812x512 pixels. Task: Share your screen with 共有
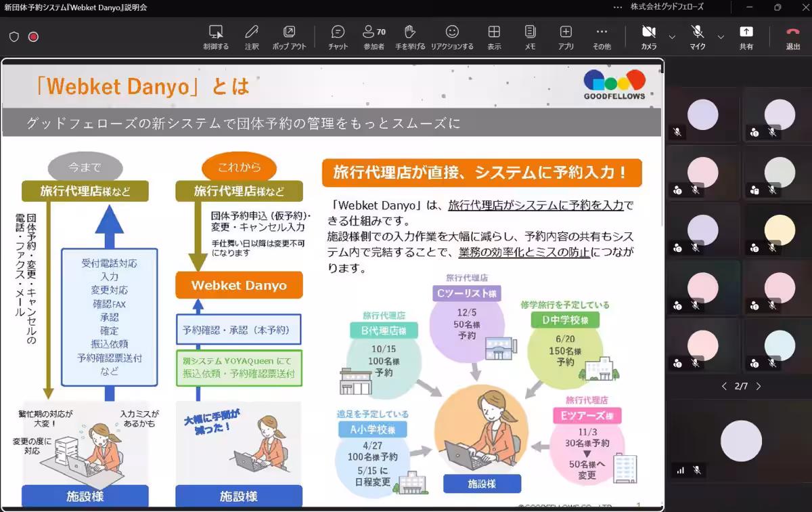[746, 37]
